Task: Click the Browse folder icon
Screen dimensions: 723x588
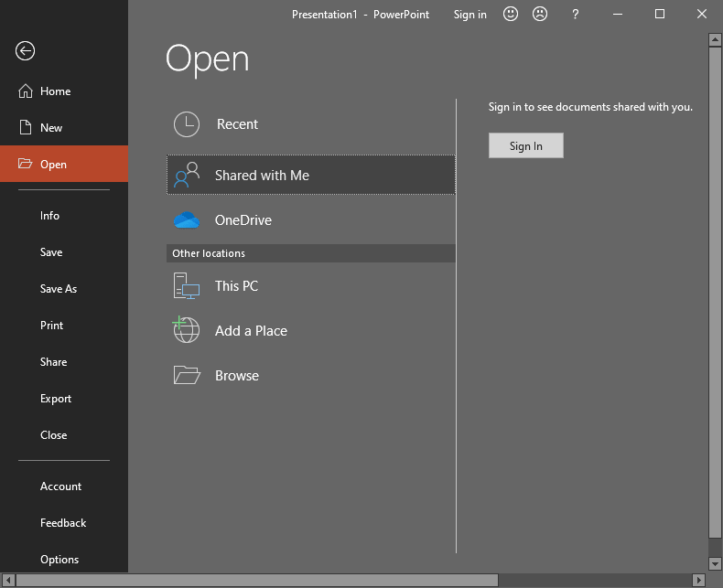Action: (x=187, y=375)
